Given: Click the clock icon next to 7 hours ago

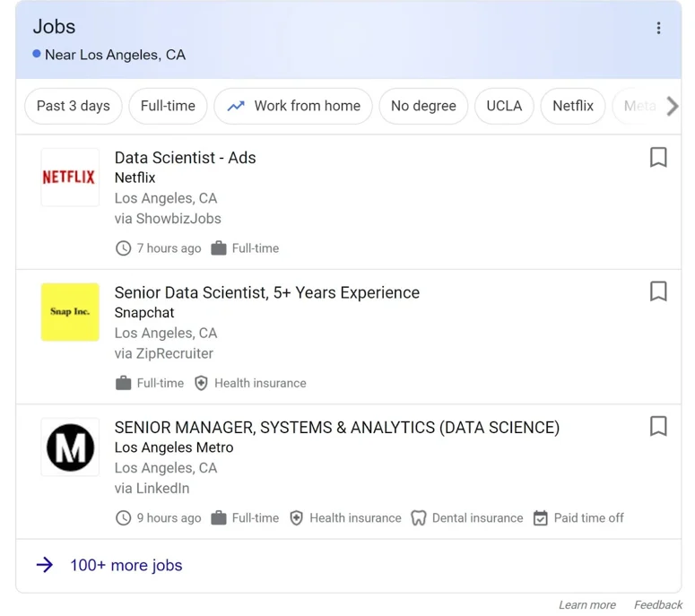Looking at the screenshot, I should pyautogui.click(x=123, y=248).
